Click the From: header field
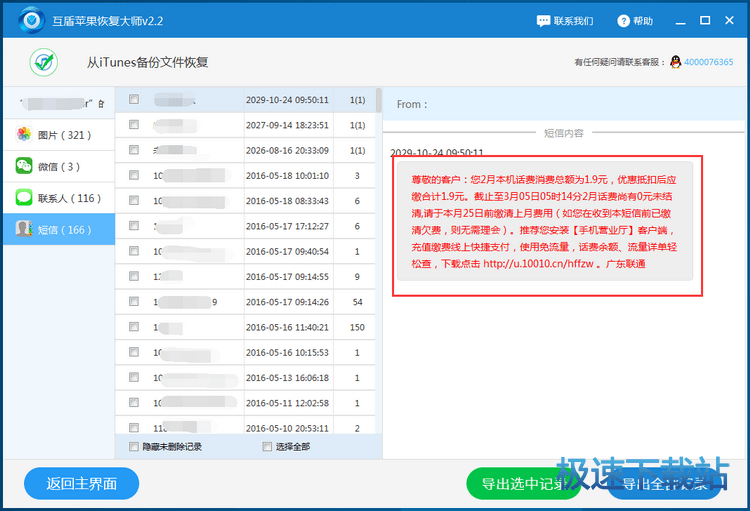Image resolution: width=750 pixels, height=511 pixels. pos(564,104)
